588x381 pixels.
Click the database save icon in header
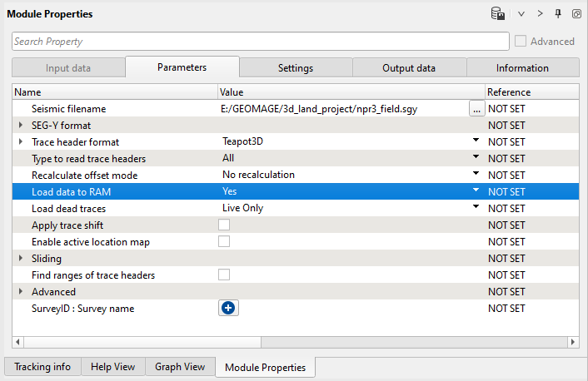(498, 14)
